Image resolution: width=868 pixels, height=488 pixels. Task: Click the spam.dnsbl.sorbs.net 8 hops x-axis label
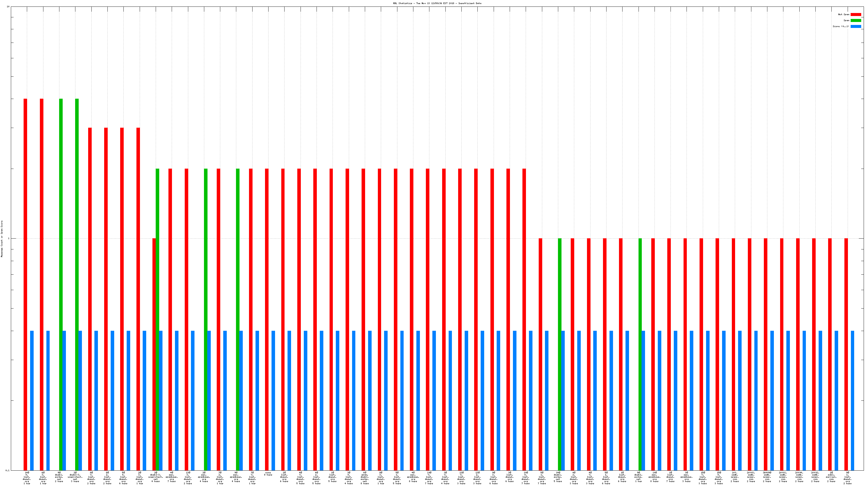click(365, 478)
